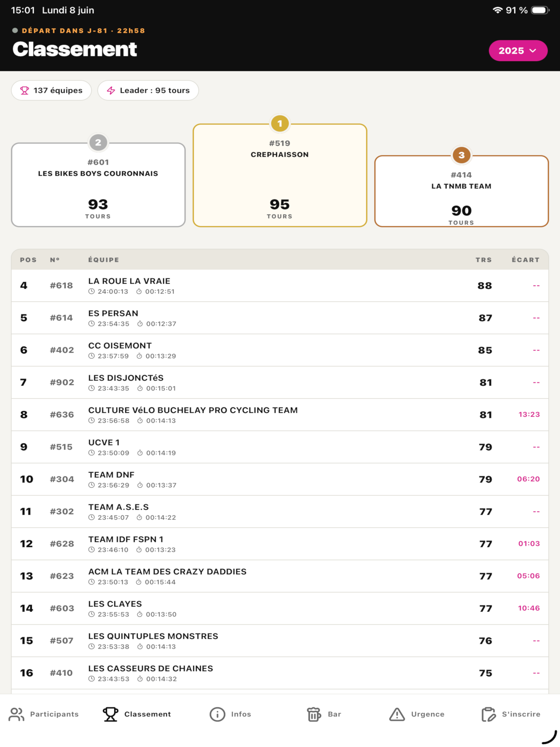Tap the Bar beer mug icon
560x747 pixels.
pos(314,714)
